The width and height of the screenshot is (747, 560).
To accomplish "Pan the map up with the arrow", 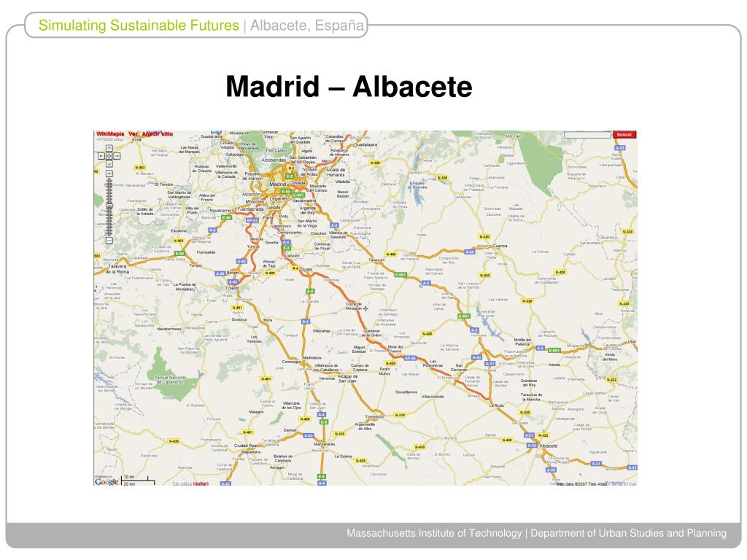I will point(109,148).
